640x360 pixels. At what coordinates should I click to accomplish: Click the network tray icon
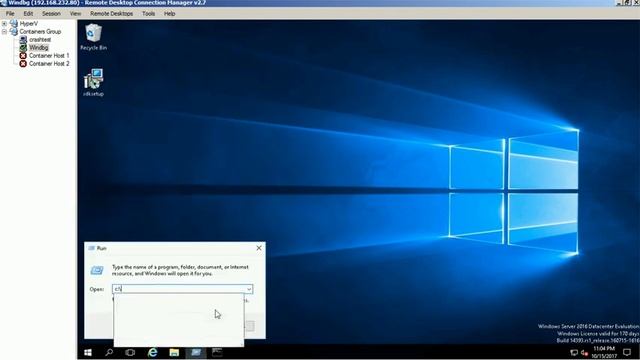point(574,353)
